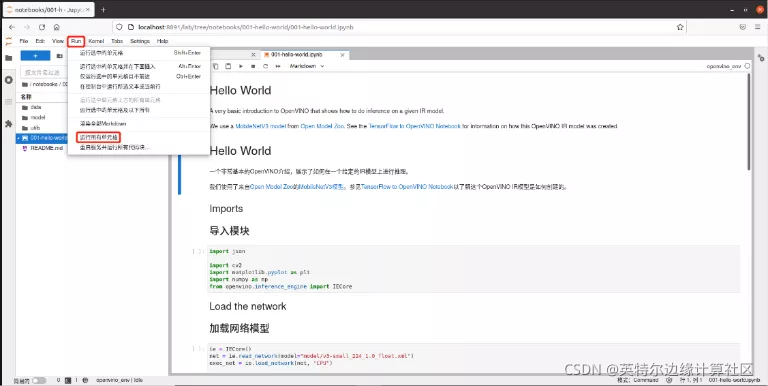Screen dimensions: 768x386
Task: Choose Restart kernel and run all cells entry
Action: 139,147
